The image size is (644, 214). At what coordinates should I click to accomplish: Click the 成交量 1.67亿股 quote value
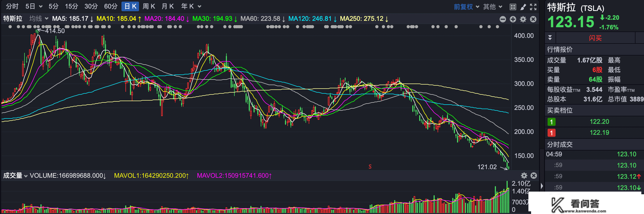pos(590,60)
